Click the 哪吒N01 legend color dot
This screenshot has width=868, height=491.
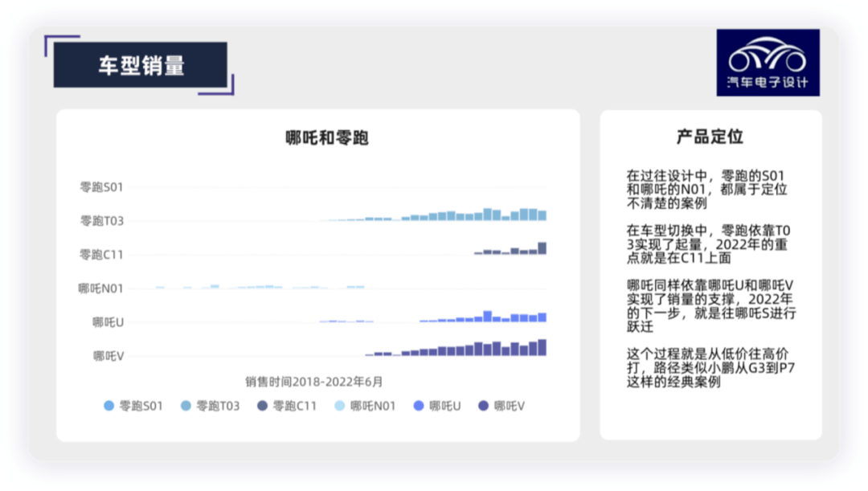(339, 406)
